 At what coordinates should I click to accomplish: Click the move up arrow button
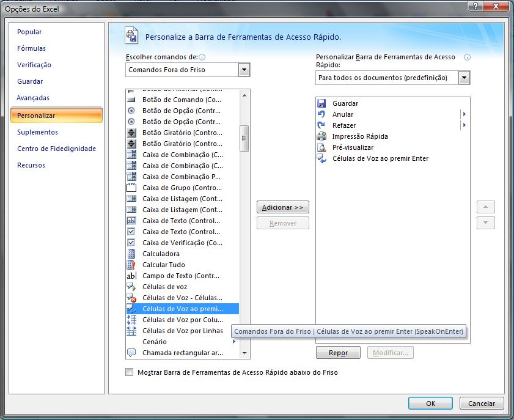(x=485, y=207)
